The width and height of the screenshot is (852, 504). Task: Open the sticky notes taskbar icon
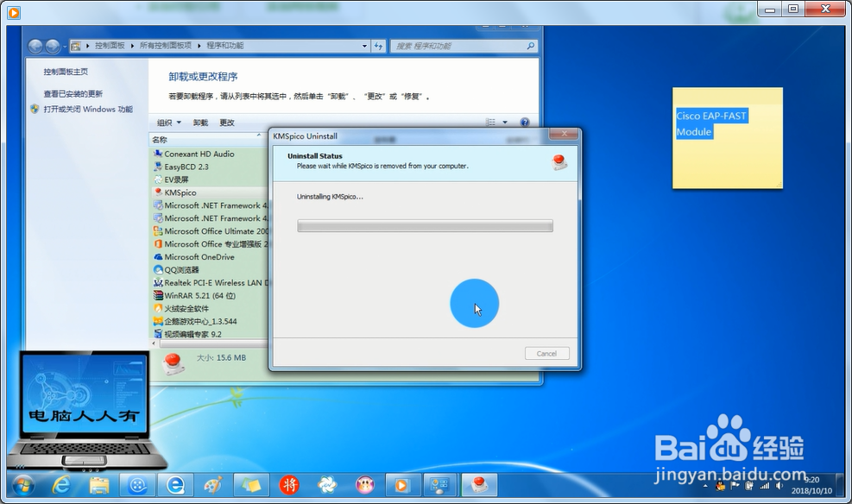pyautogui.click(x=251, y=485)
